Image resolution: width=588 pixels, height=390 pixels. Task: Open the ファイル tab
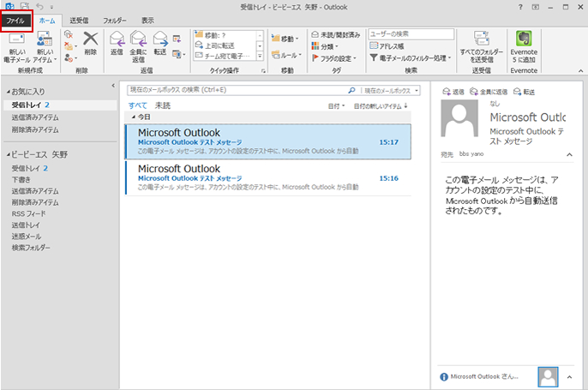pyautogui.click(x=17, y=19)
